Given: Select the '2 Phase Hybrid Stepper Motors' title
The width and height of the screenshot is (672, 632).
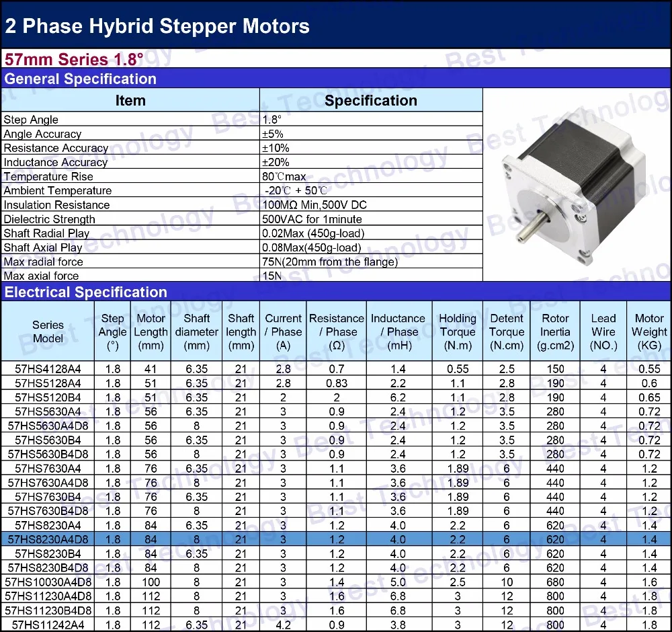Looking at the screenshot, I should coord(157,26).
